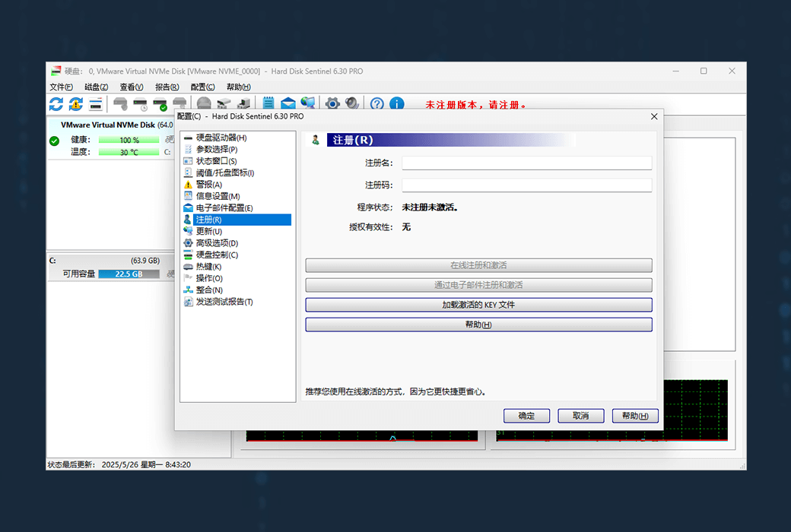Click the 加载激活的 KEY 文件 button
This screenshot has height=532, width=791.
[478, 305]
